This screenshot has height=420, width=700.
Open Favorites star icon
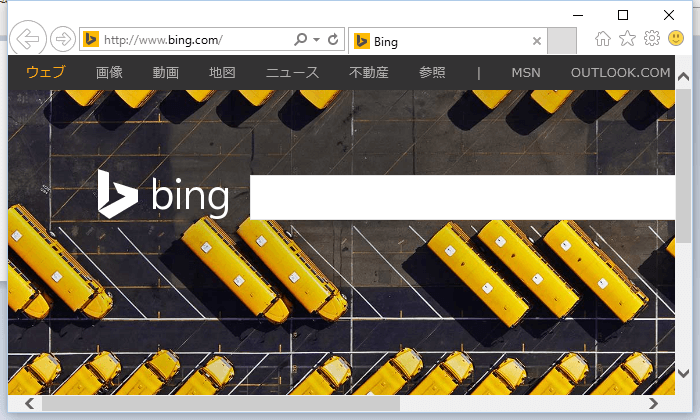point(627,38)
